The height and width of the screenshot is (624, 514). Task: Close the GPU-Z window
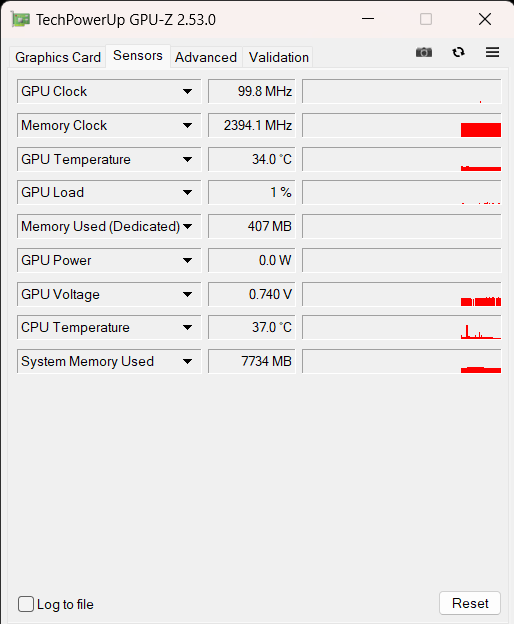[x=485, y=19]
